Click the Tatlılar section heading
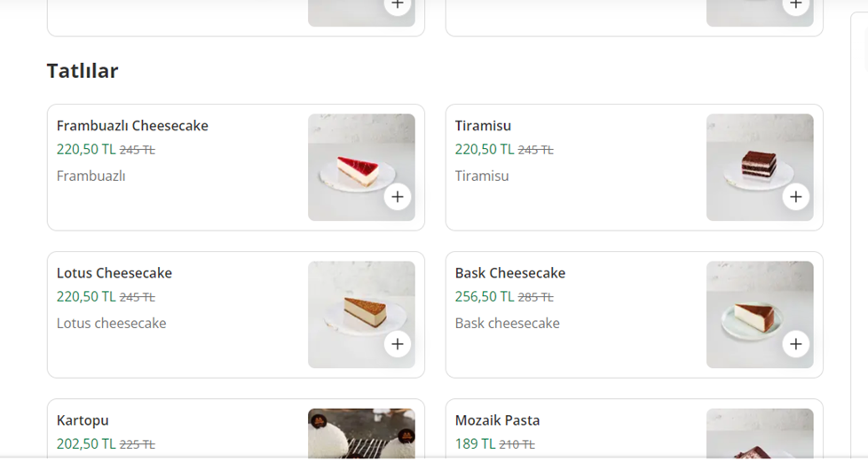 [x=83, y=71]
